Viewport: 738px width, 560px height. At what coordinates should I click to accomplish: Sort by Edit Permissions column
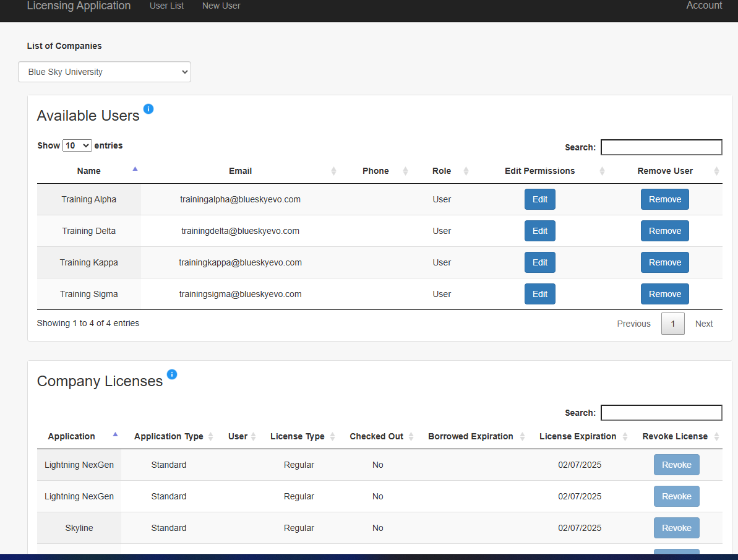(x=540, y=171)
